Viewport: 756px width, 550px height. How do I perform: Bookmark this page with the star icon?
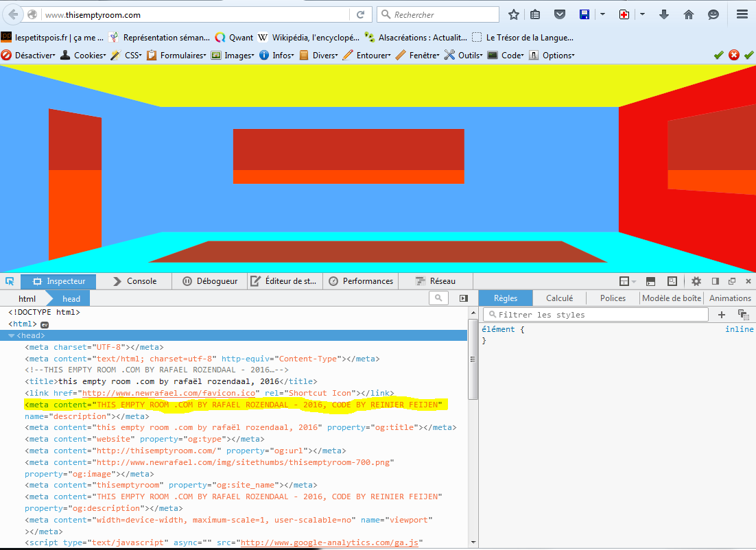point(514,14)
